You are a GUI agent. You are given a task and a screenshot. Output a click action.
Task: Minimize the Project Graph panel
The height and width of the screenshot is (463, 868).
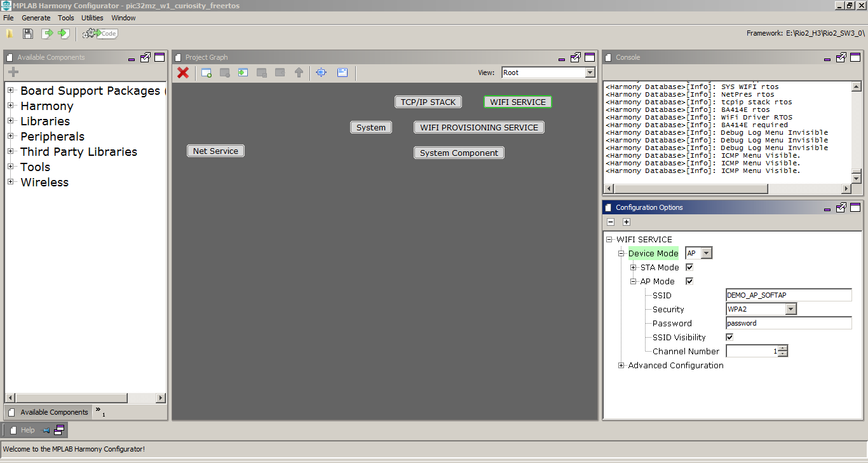click(562, 59)
